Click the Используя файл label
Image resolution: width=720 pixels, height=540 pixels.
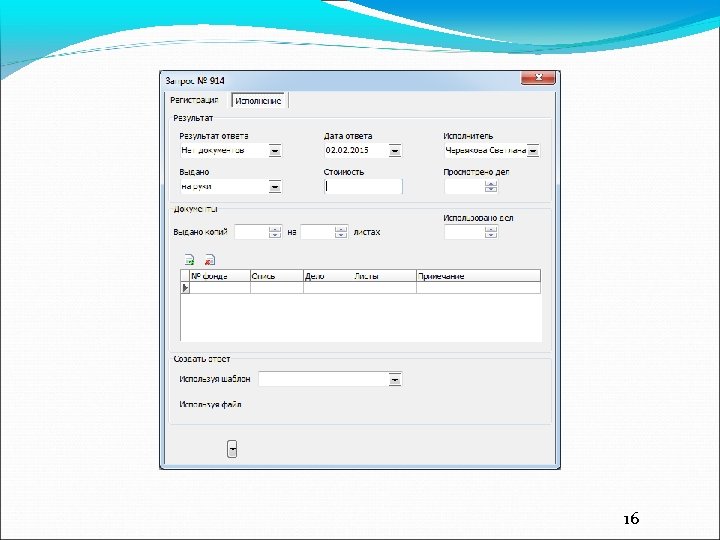(x=210, y=405)
